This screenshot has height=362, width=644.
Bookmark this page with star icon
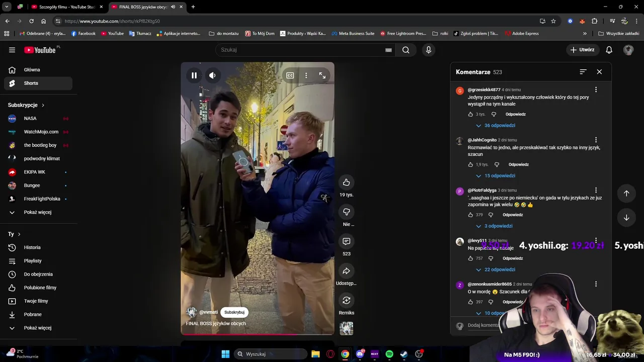pyautogui.click(x=553, y=21)
